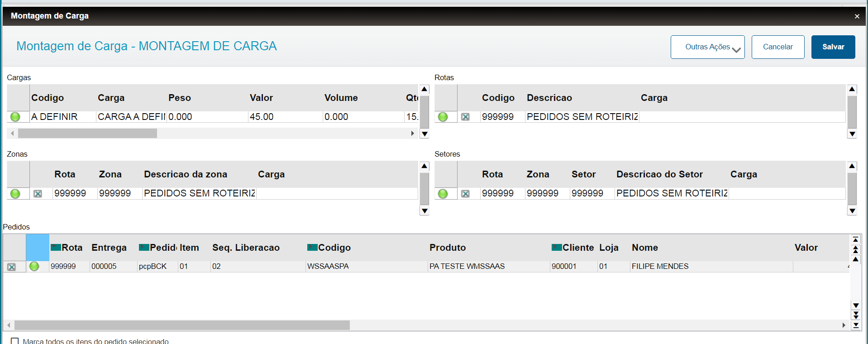Screen dimensions: 868x344
Task: Click the Cargas grid scroll down arrow
Action: coord(424,134)
